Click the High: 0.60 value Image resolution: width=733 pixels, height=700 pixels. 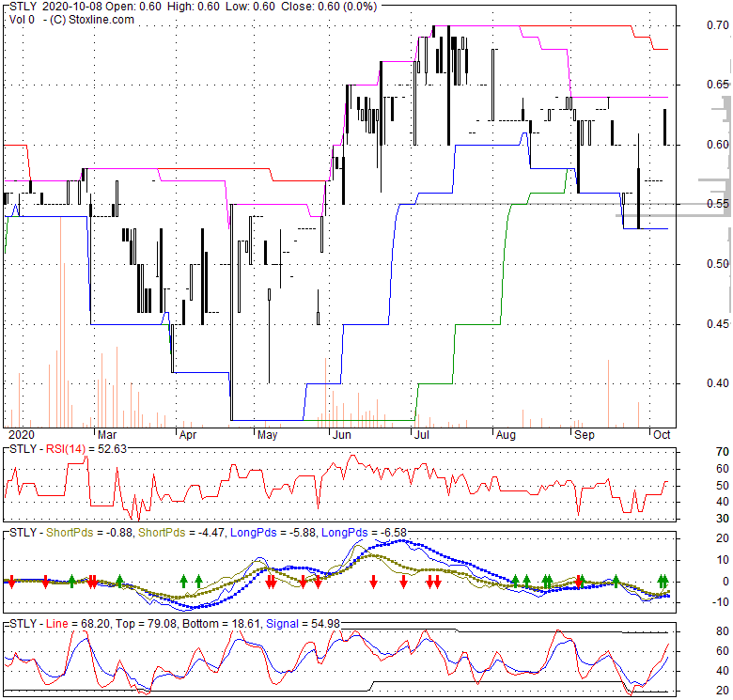pyautogui.click(x=193, y=7)
